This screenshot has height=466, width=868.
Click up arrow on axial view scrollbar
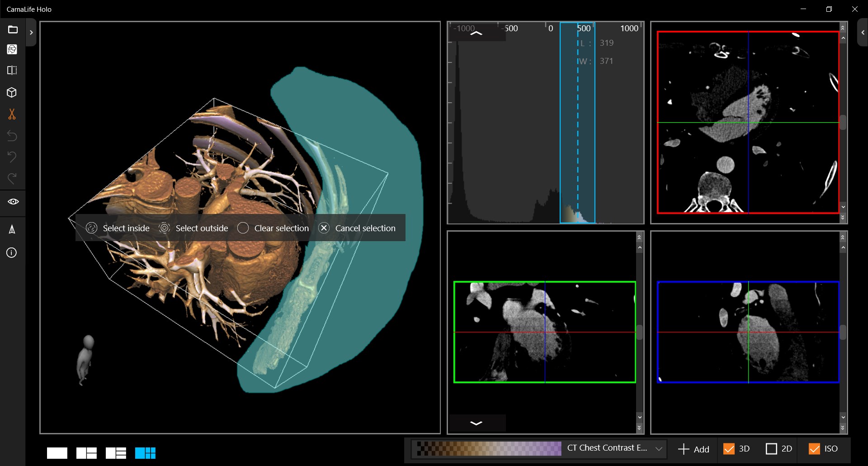pyautogui.click(x=843, y=38)
